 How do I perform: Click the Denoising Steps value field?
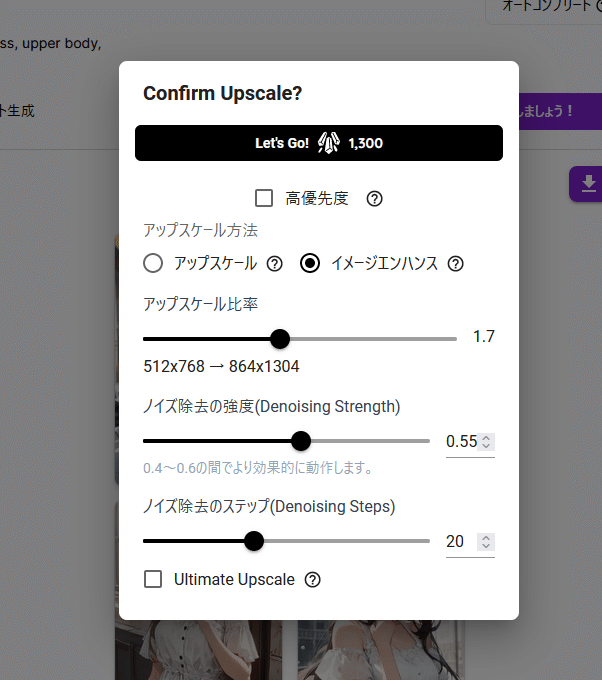(x=456, y=541)
